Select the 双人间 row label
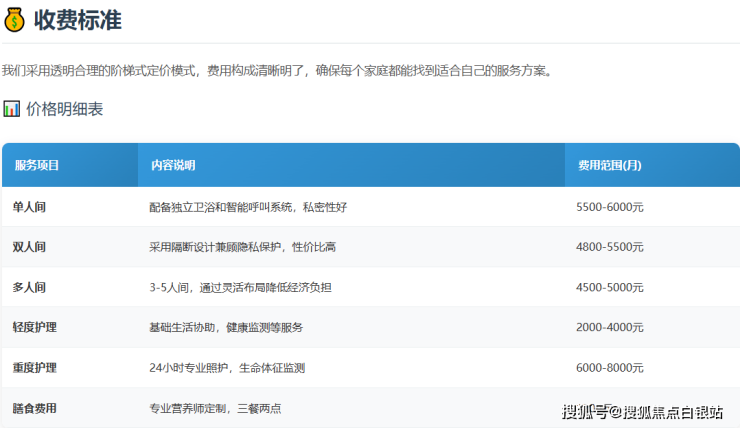 click(x=29, y=247)
